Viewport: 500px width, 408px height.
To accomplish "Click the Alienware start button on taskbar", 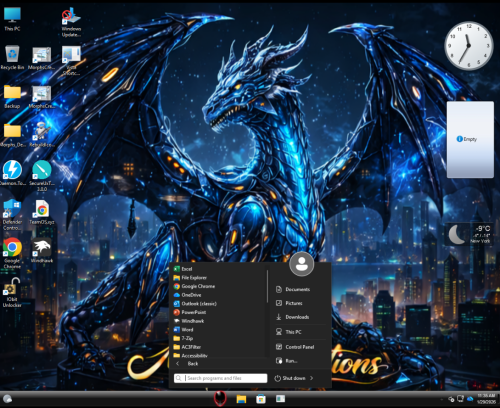I will 220,399.
